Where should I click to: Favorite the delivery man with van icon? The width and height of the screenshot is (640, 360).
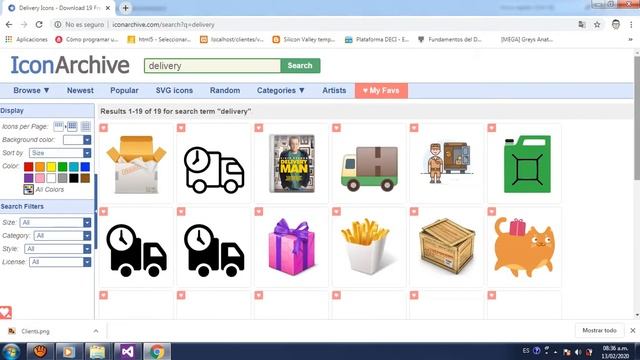click(414, 128)
